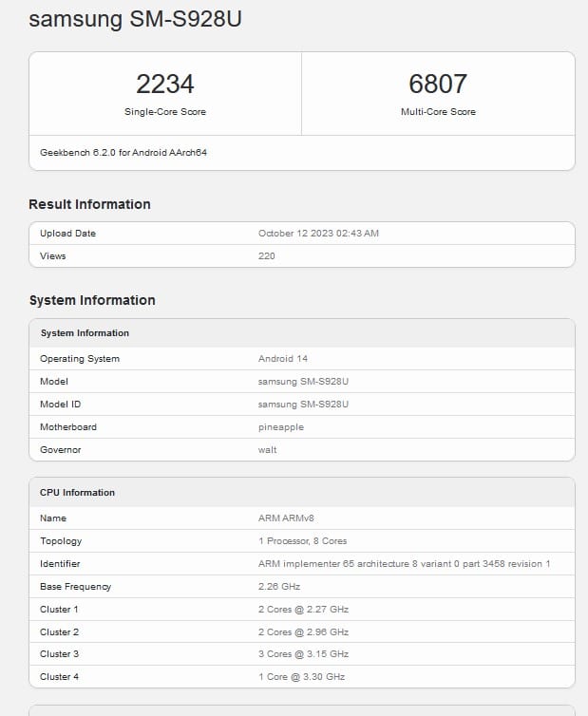Click the CPU Name label
This screenshot has width=588, height=716.
pos(53,518)
